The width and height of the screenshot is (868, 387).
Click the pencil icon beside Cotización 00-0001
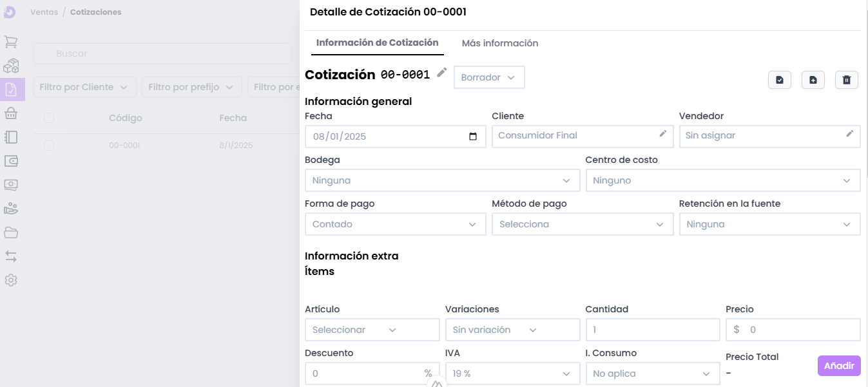pos(441,73)
